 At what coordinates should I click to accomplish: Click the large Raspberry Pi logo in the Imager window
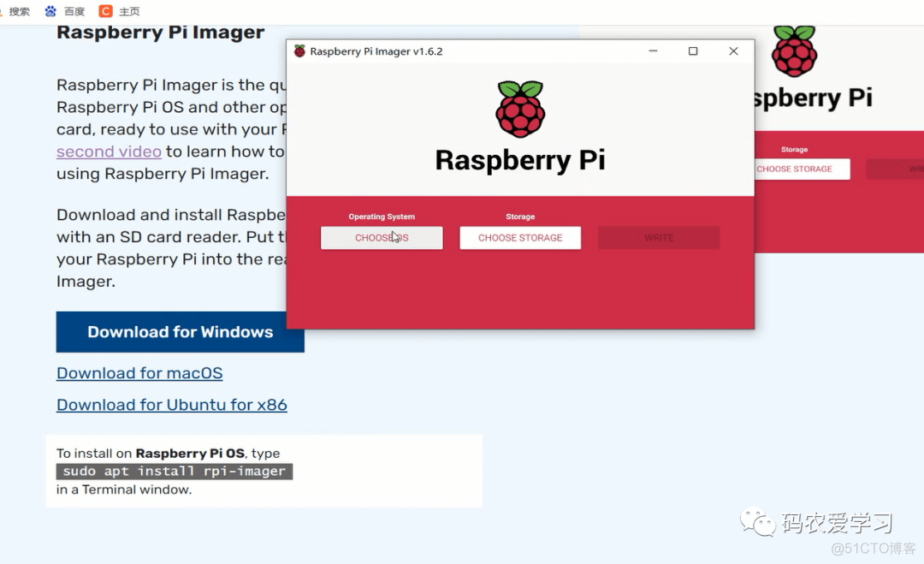pos(520,109)
